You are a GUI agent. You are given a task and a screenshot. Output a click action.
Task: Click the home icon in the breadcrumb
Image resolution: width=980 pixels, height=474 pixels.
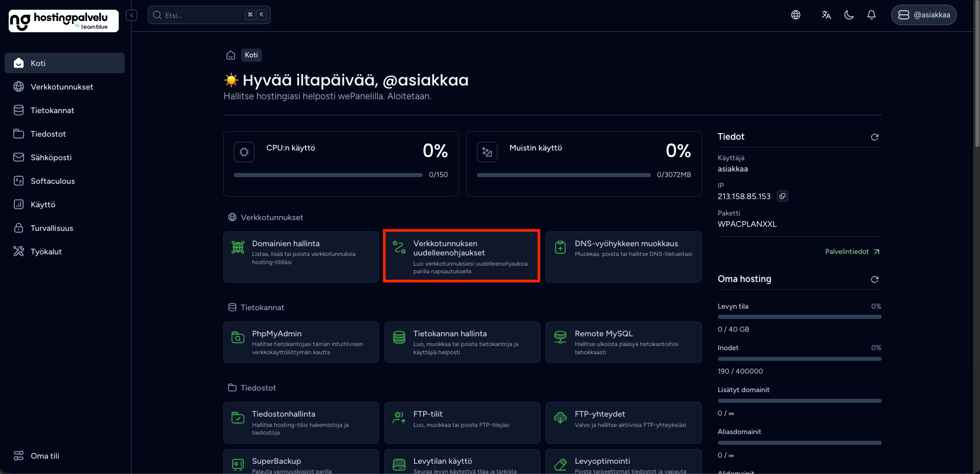coord(231,55)
